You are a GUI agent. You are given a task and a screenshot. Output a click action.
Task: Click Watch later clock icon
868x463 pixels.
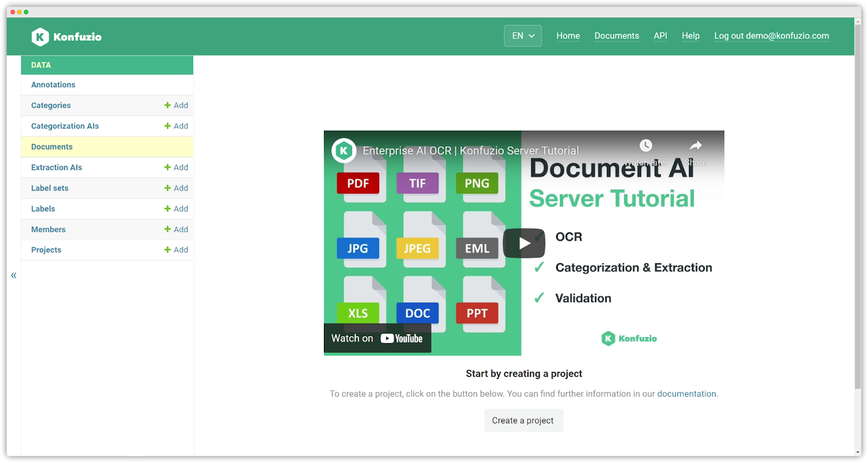646,145
